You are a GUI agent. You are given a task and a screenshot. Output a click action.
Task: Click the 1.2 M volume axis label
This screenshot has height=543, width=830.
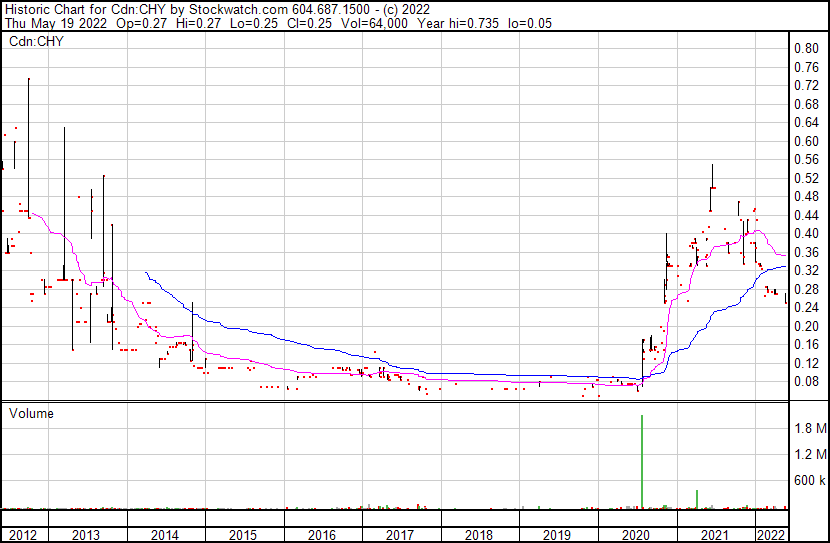pos(809,455)
